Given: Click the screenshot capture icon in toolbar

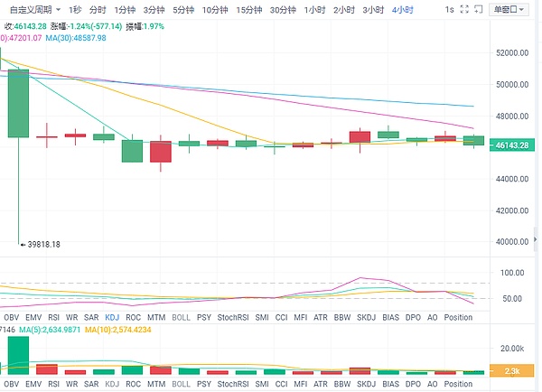Looking at the screenshot, I should [477, 9].
